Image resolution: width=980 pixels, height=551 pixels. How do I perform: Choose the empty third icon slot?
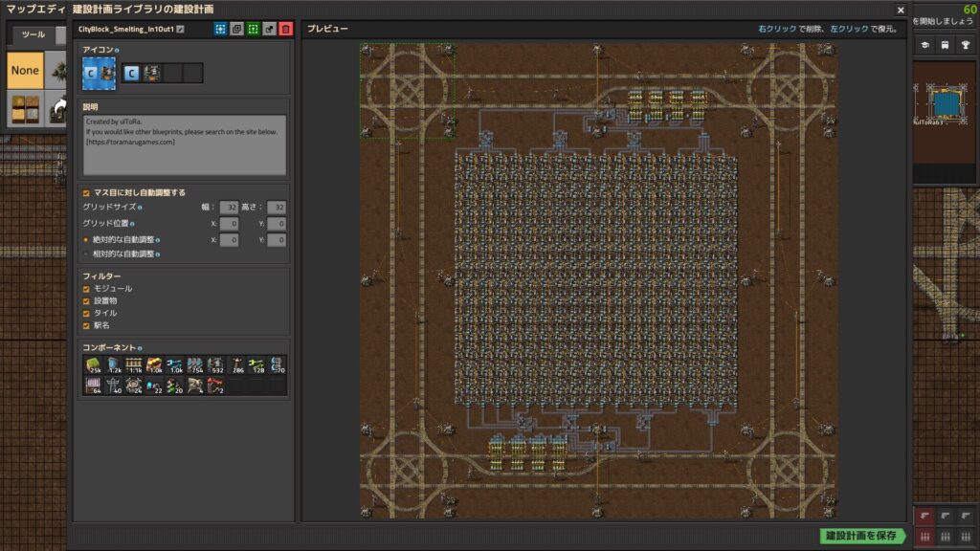point(172,73)
